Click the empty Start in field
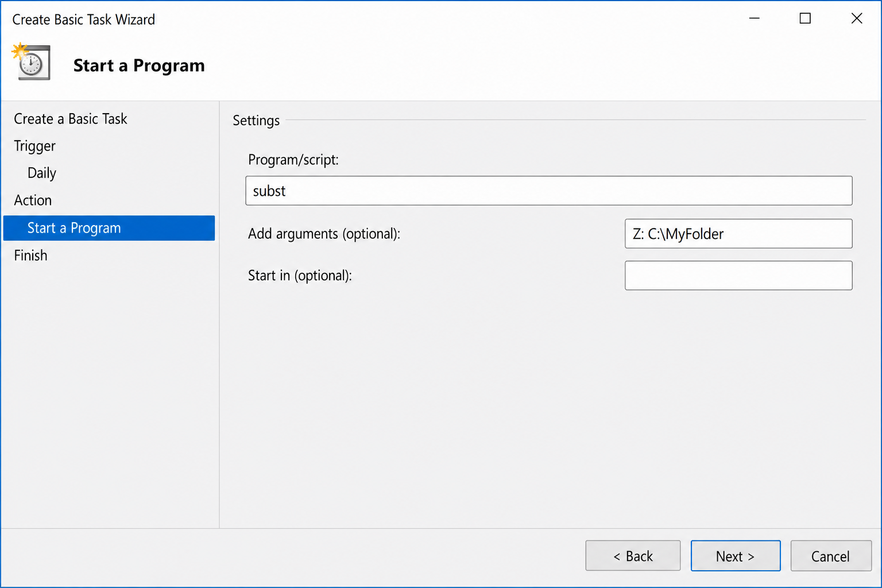 tap(738, 276)
